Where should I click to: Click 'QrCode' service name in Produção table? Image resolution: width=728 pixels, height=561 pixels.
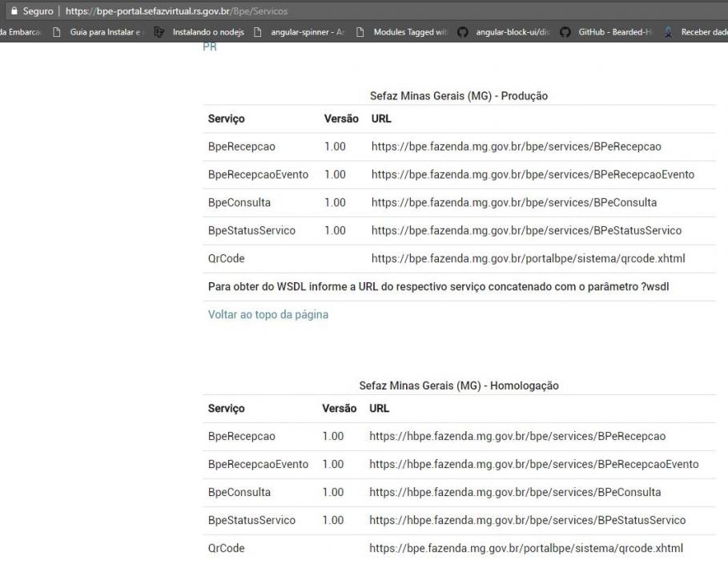[226, 258]
